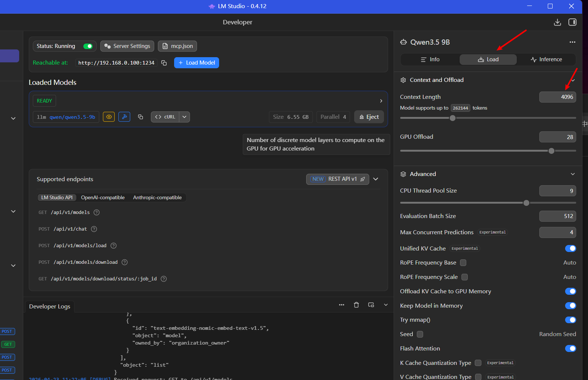Select the LM Studio API tab
The width and height of the screenshot is (588, 380).
(x=57, y=198)
